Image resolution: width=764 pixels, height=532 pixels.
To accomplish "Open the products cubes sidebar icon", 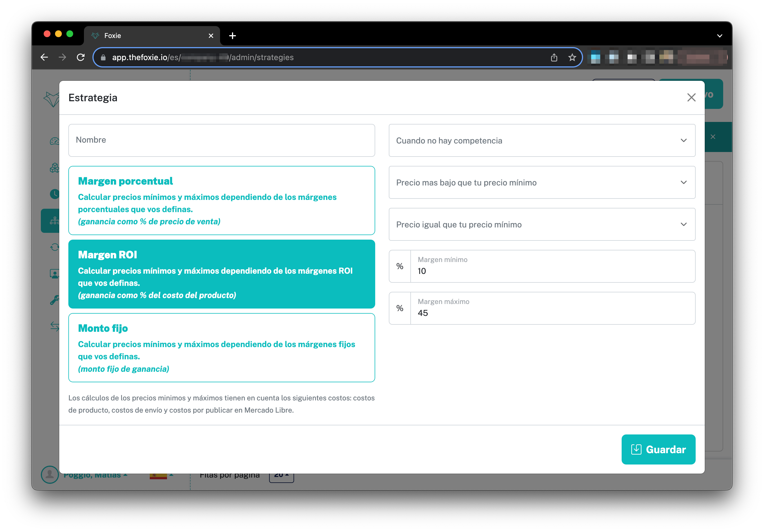I will [x=54, y=168].
